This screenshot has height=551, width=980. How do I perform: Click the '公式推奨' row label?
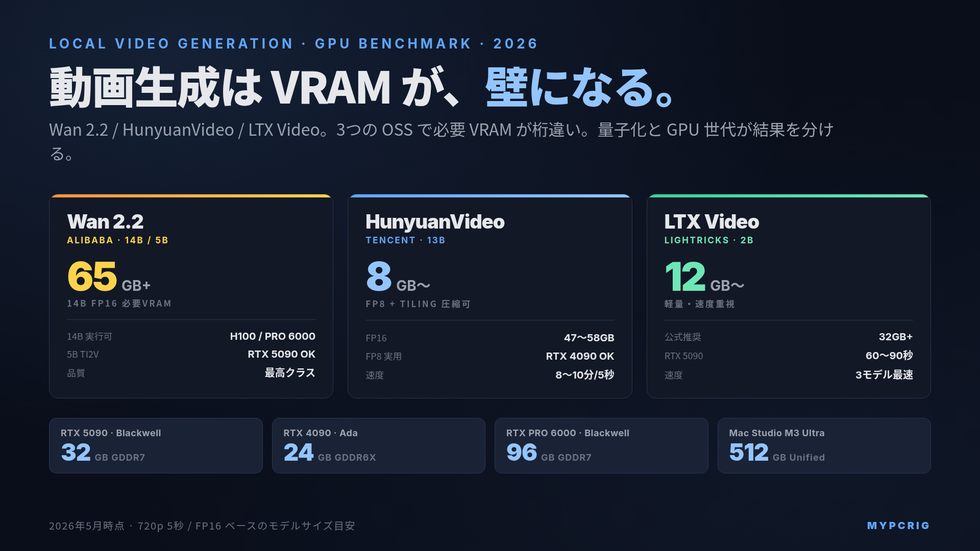683,337
